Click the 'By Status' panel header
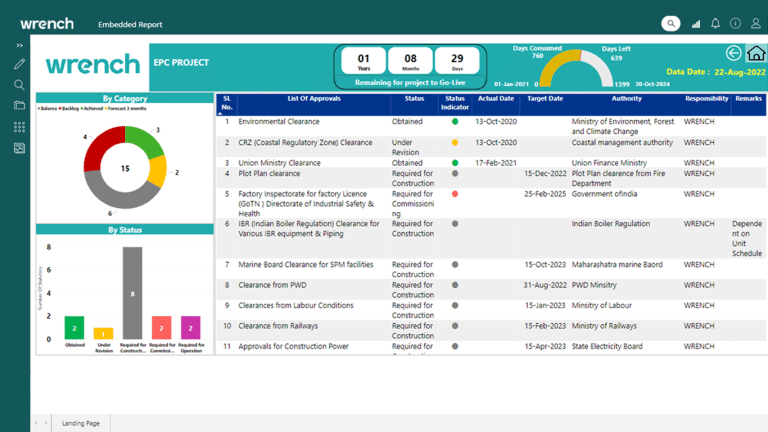 [x=125, y=230]
